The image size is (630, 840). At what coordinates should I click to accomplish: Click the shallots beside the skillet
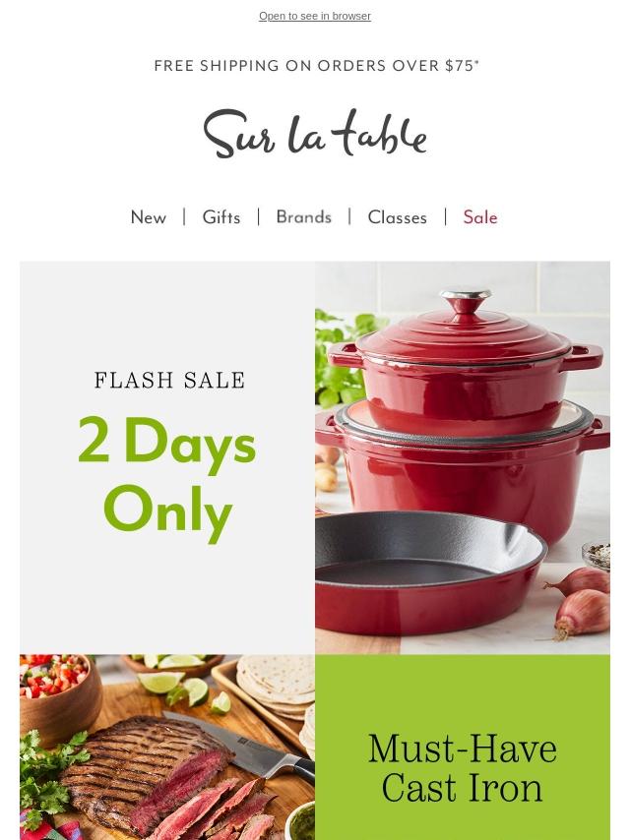point(581,601)
